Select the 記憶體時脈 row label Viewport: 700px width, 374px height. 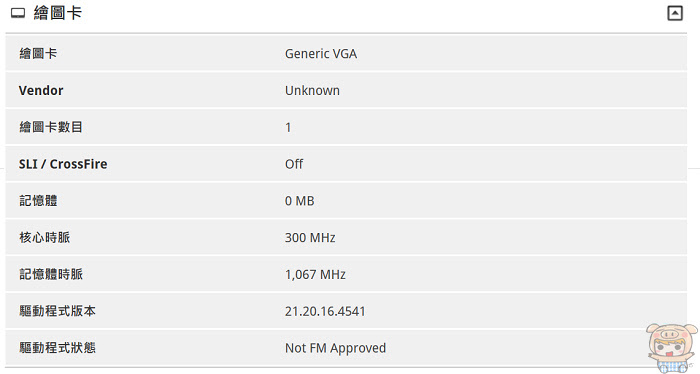tap(51, 274)
